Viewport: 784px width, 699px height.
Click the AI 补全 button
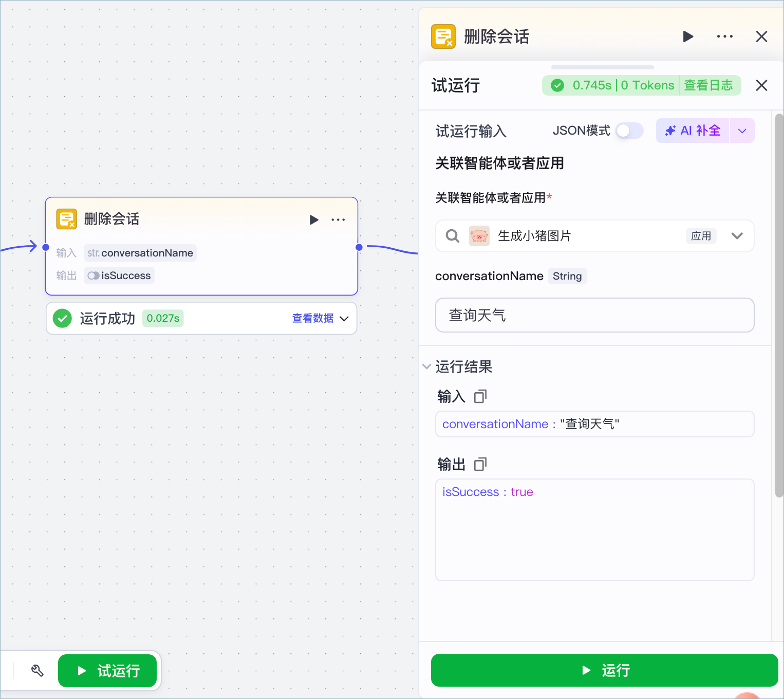(692, 131)
